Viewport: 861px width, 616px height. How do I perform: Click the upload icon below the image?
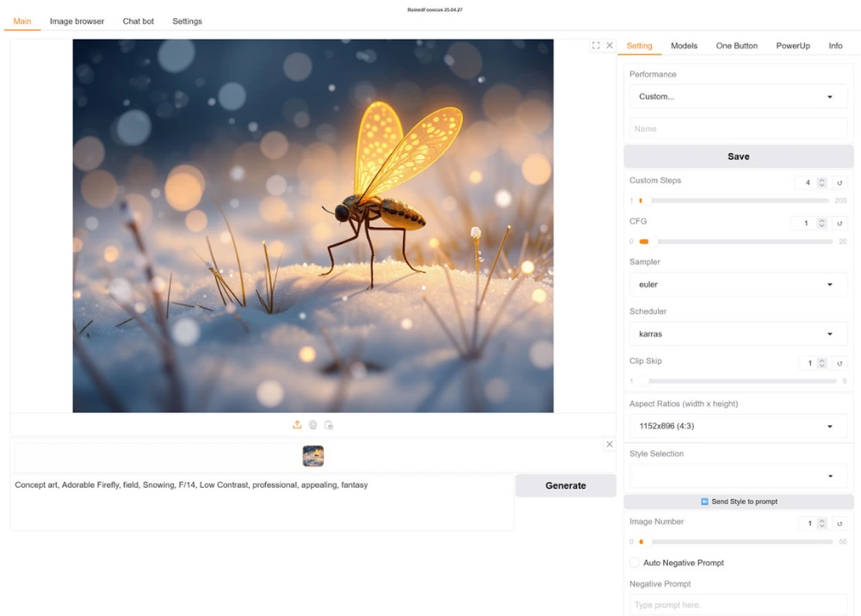[x=297, y=424]
